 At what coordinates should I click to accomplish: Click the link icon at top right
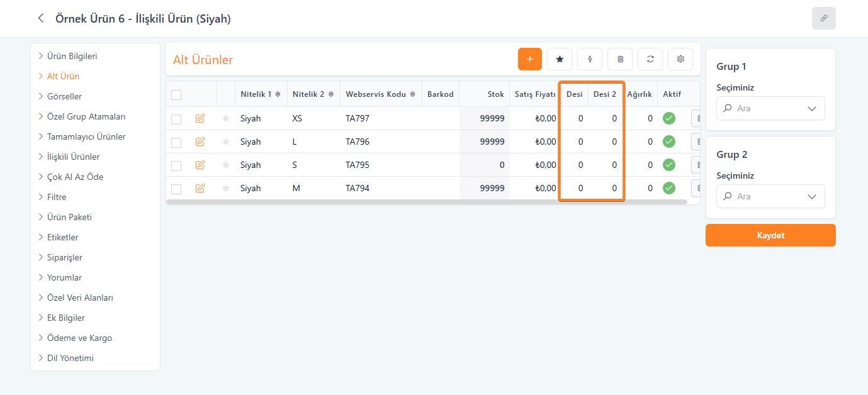click(823, 18)
